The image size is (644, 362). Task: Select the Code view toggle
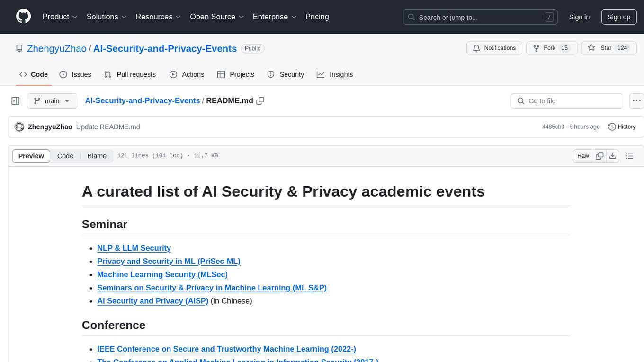tap(65, 156)
